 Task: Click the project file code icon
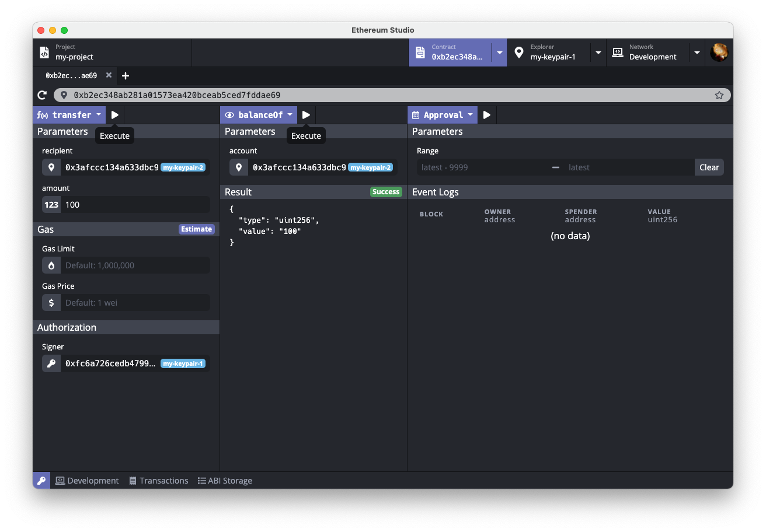pos(44,52)
